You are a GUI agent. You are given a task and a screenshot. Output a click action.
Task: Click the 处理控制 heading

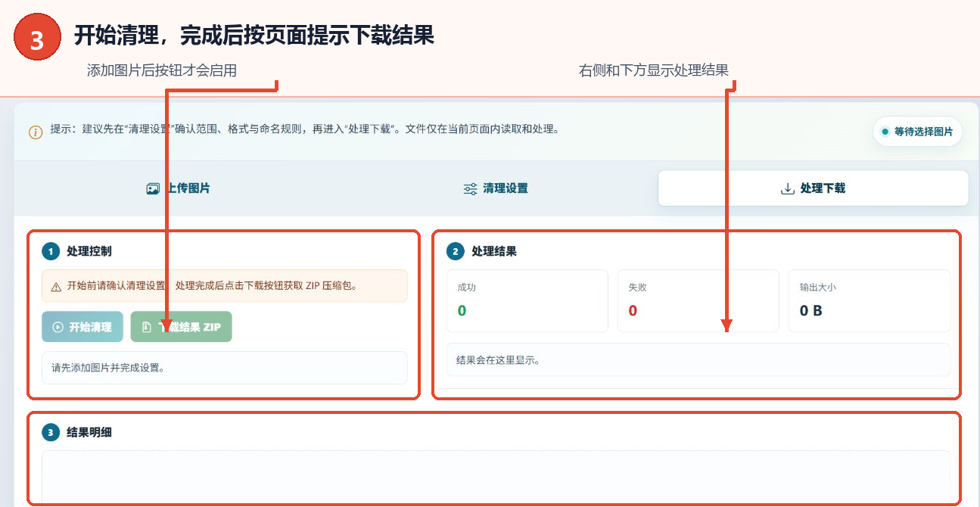[89, 251]
